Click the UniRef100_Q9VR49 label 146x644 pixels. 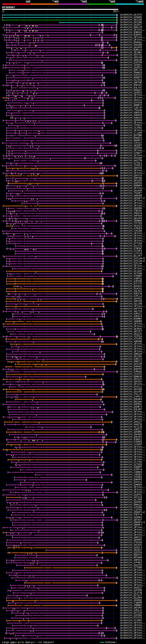tap(131, 120)
